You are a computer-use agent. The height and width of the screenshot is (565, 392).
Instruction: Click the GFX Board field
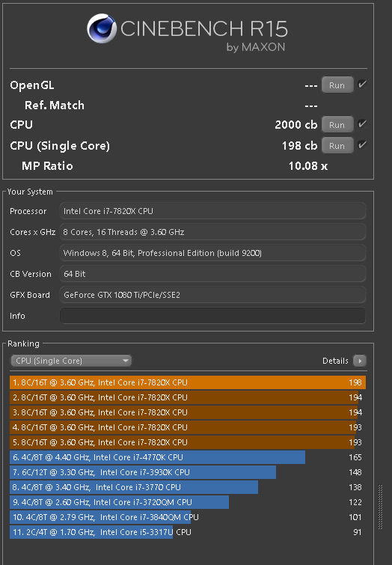212,295
